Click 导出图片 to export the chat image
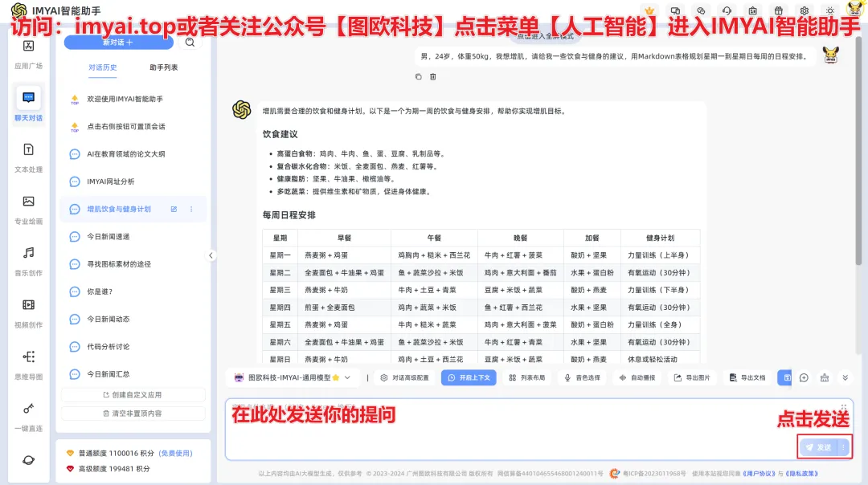Screen dimensions: 868x485 click(692, 377)
